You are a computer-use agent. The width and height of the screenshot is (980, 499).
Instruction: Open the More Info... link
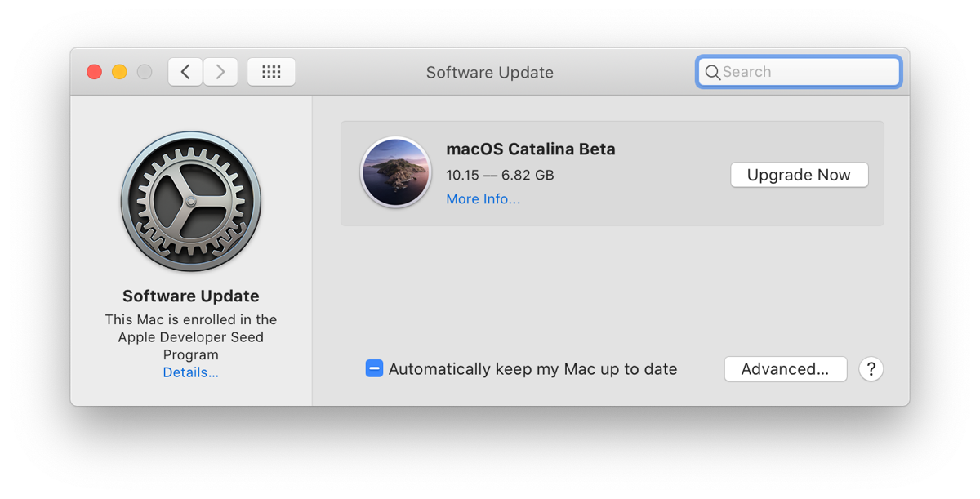pos(483,199)
